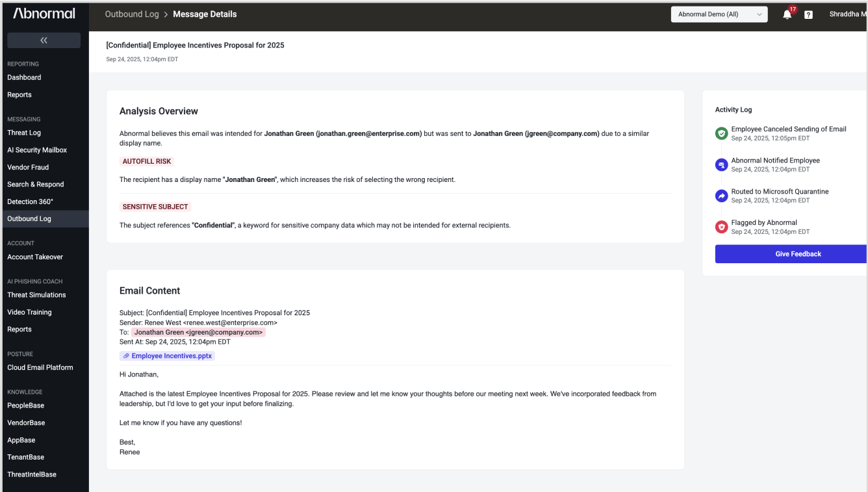Open the Shraddha user account menu
The width and height of the screenshot is (868, 492).
(x=847, y=14)
